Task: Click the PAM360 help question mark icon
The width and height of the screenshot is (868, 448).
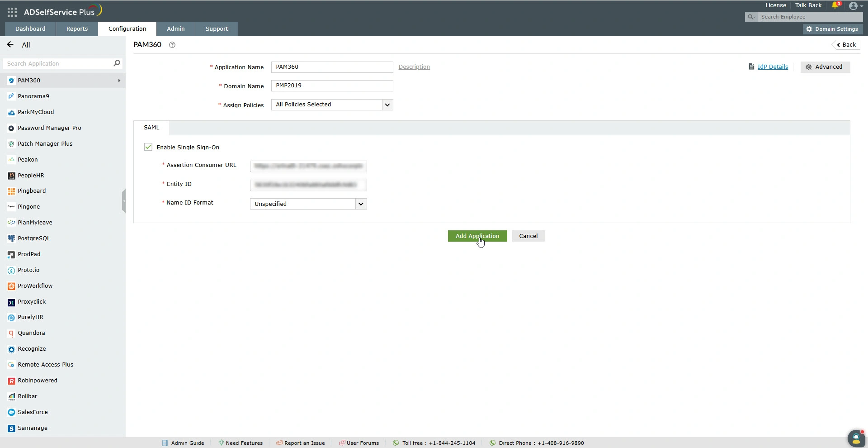Action: pyautogui.click(x=172, y=45)
